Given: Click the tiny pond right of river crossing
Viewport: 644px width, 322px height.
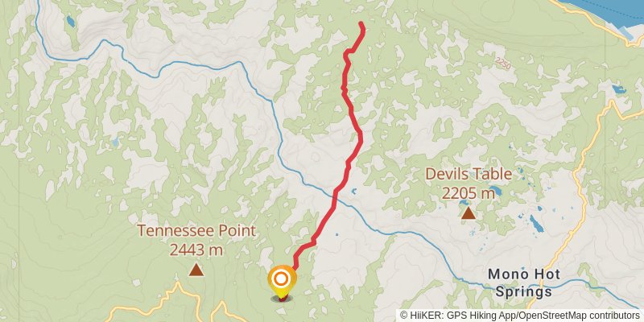Looking at the screenshot, I should coord(353,191).
